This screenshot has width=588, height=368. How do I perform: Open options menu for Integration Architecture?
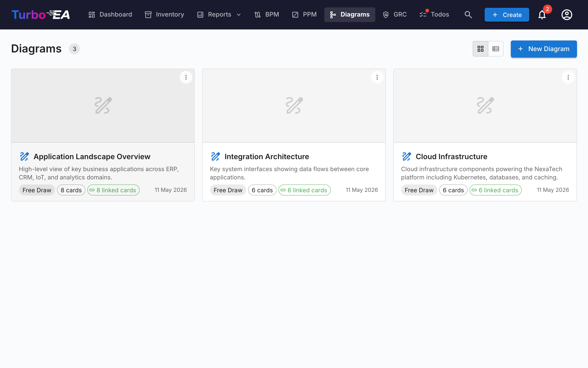click(377, 78)
